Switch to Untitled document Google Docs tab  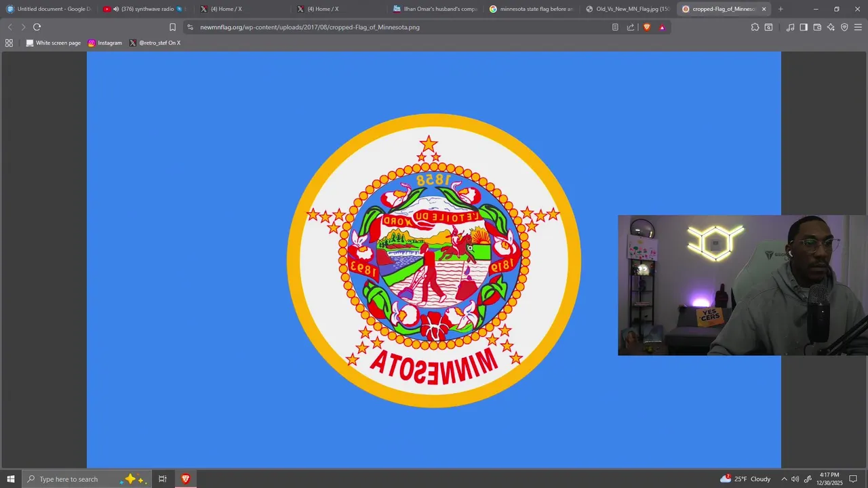coord(49,9)
